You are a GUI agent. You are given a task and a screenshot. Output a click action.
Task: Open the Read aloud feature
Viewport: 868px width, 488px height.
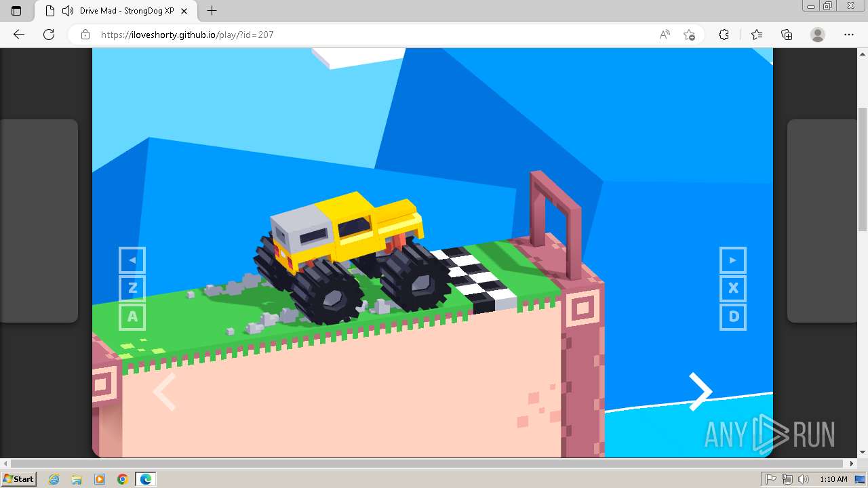click(x=665, y=35)
